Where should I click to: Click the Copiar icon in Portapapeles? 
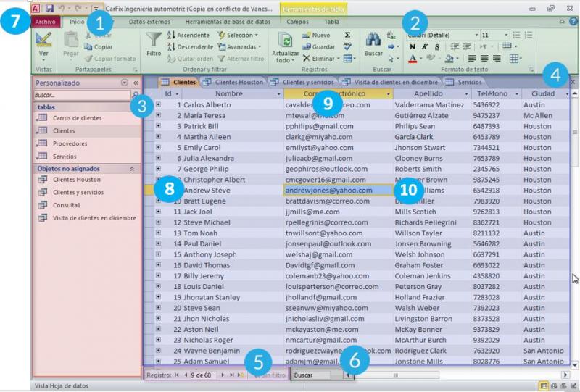[88, 46]
